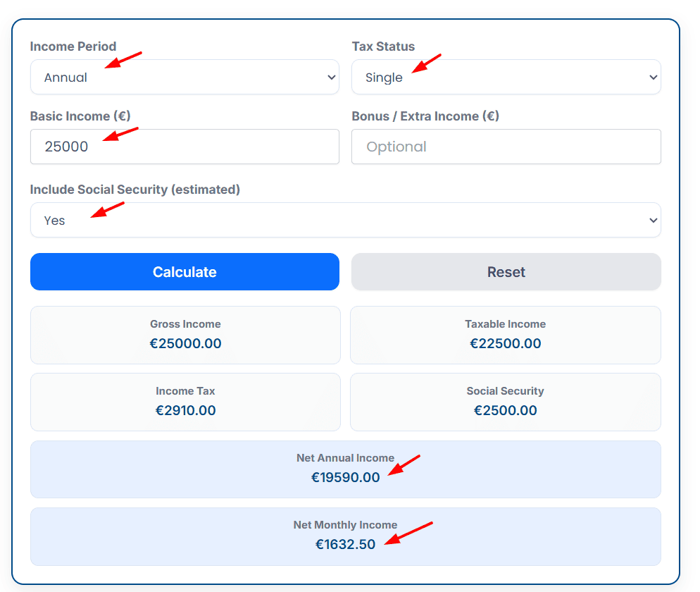The height and width of the screenshot is (592, 700).
Task: Click the Net Monthly Income card
Action: 345,536
